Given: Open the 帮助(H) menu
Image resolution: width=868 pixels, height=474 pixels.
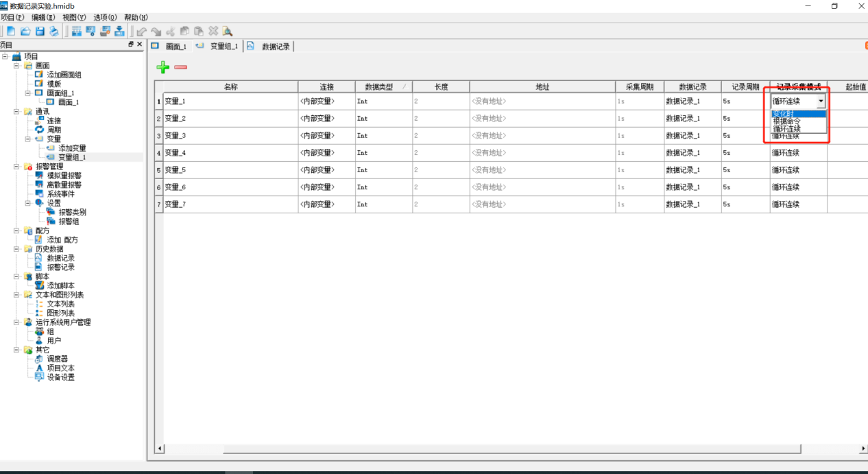Looking at the screenshot, I should (x=136, y=17).
